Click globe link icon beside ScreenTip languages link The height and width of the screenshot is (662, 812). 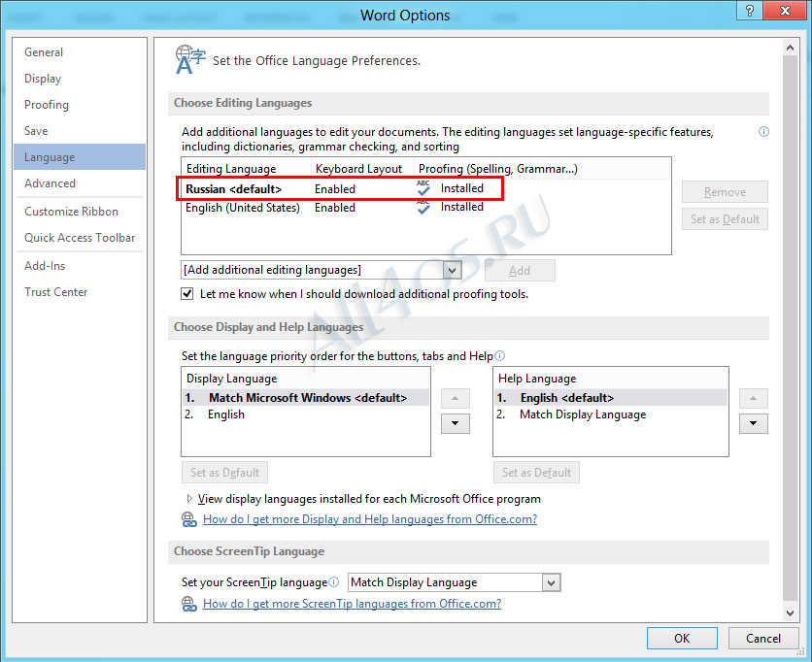coord(189,604)
